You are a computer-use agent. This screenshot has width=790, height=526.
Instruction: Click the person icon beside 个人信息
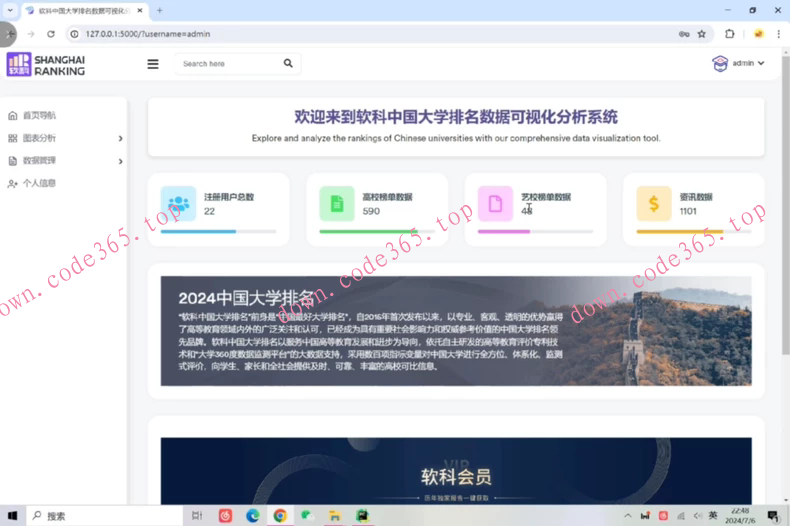tap(13, 184)
